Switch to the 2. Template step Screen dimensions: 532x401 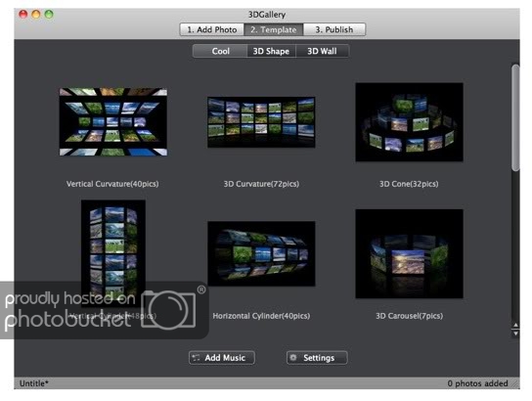click(x=274, y=29)
